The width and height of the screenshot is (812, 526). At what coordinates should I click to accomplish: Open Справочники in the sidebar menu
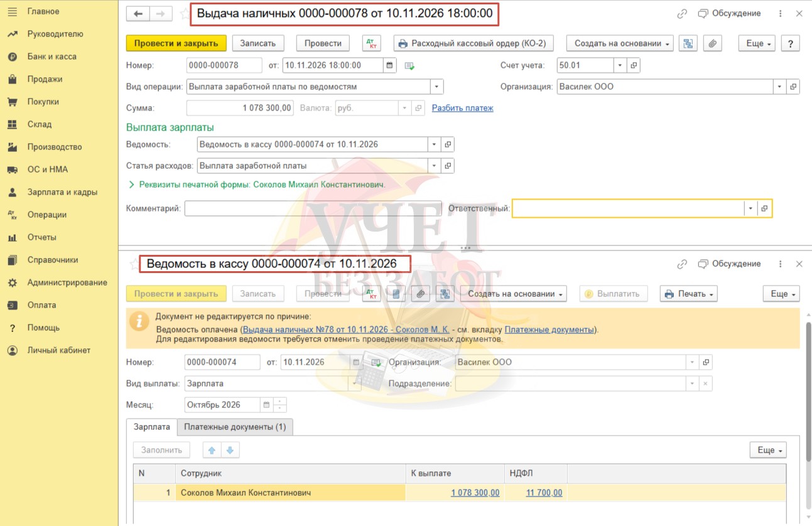click(53, 260)
